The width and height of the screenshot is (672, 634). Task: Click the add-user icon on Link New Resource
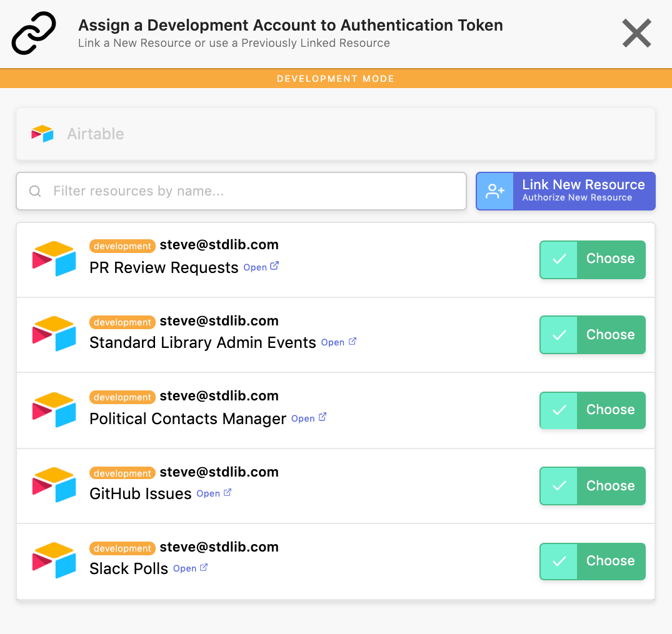coord(494,191)
